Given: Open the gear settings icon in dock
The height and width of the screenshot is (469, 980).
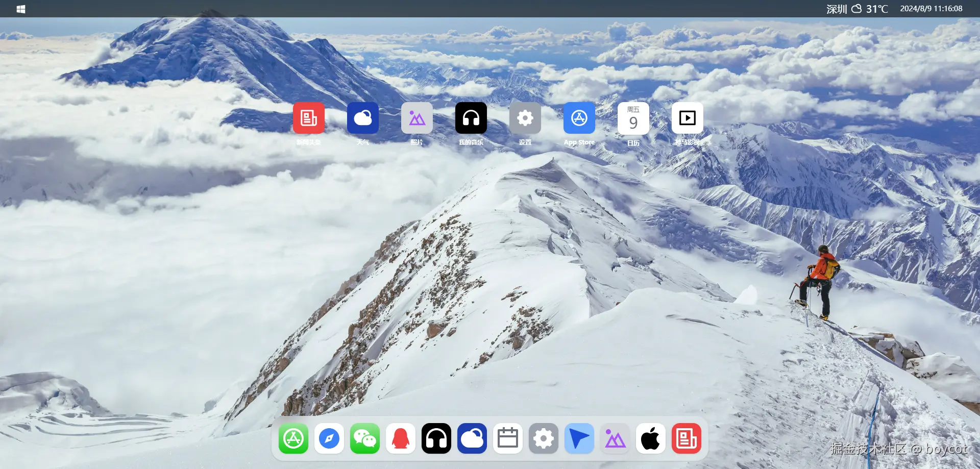Looking at the screenshot, I should pyautogui.click(x=544, y=438).
